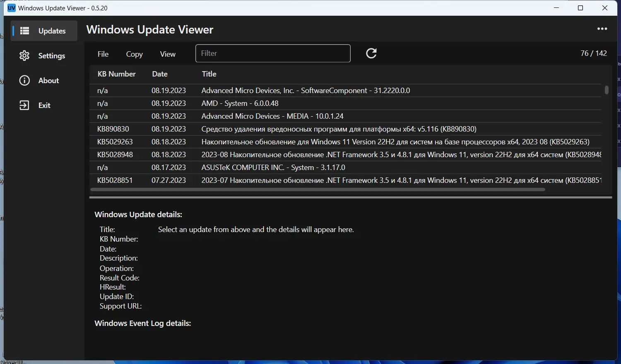Click the About info icon
The width and height of the screenshot is (621, 364).
click(24, 80)
